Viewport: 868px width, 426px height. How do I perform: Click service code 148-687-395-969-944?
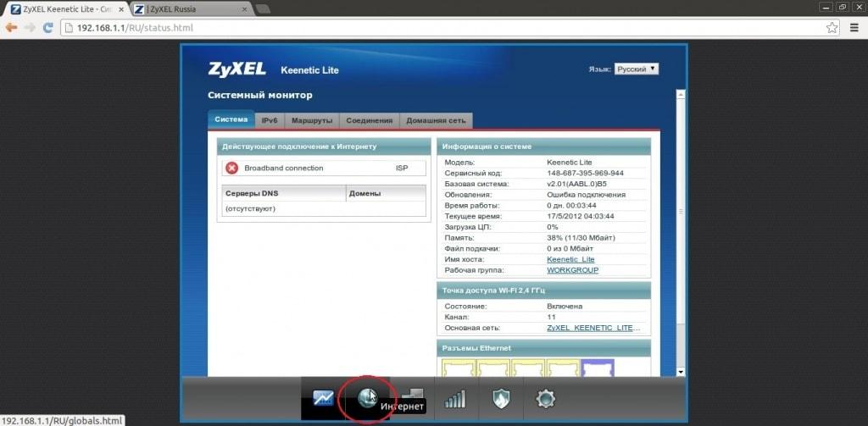[585, 173]
